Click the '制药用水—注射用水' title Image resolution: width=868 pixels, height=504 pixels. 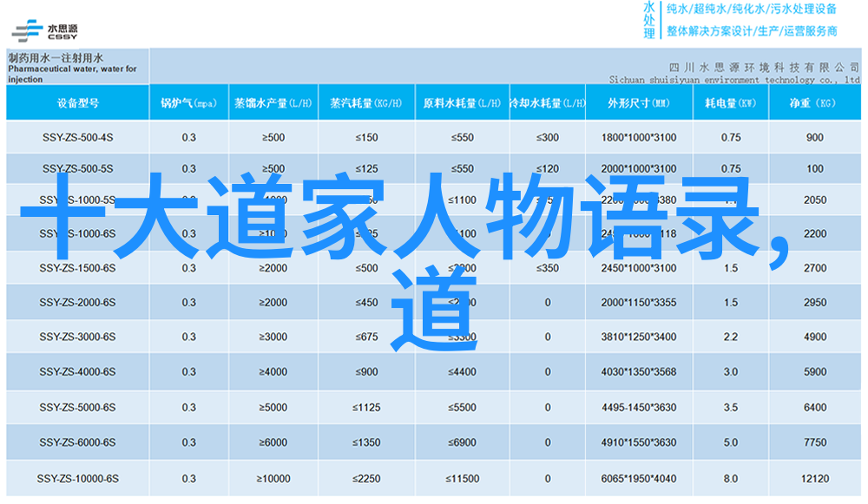(56, 57)
